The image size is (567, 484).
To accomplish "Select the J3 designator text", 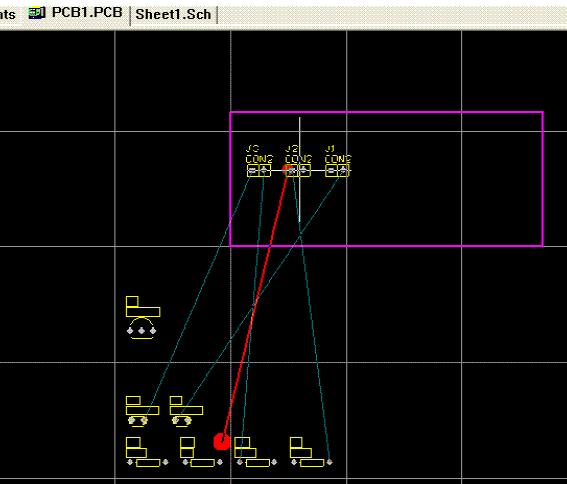I will coord(252,149).
